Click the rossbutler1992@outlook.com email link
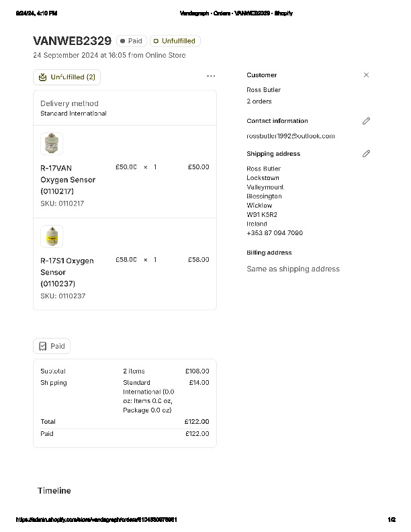This screenshot has height=532, width=411. click(x=290, y=136)
